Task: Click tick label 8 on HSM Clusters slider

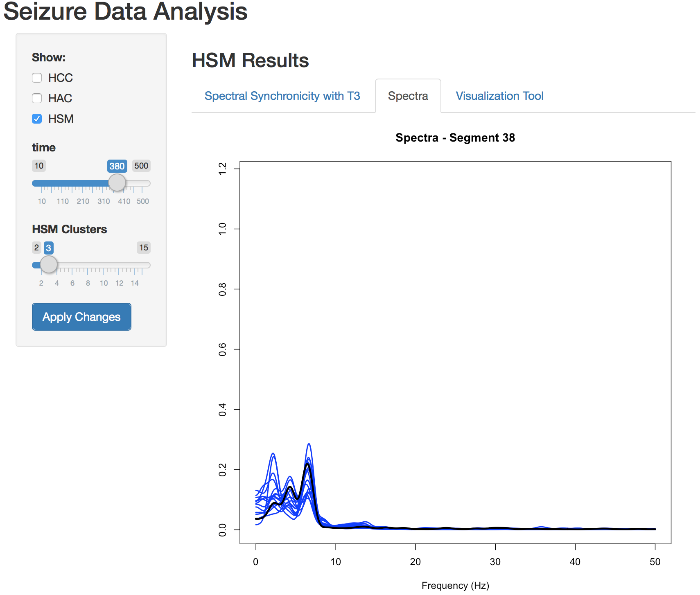Action: [x=88, y=283]
